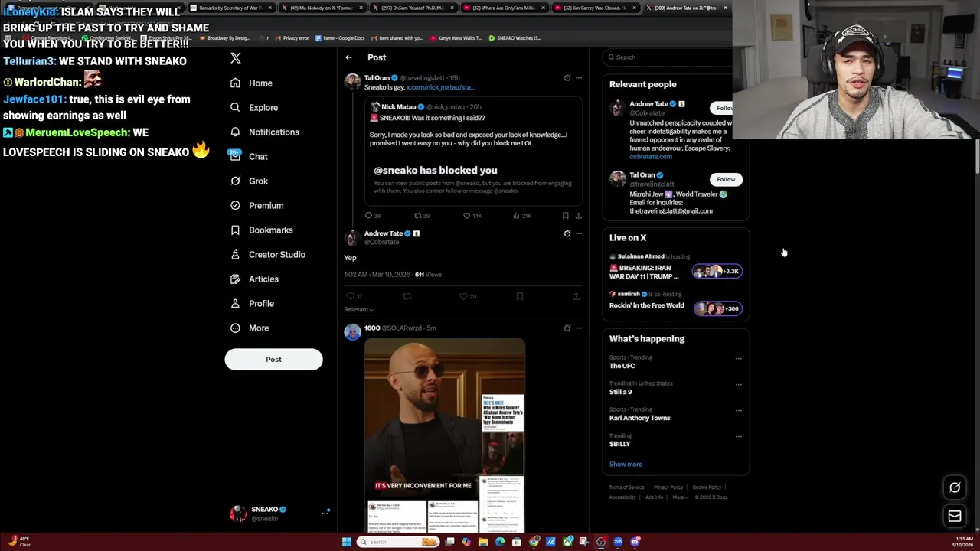Open SNEAKO account switcher menu

[279, 514]
